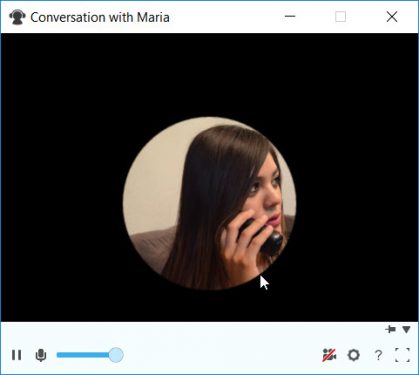
Task: Click the headset app icon in the title bar
Action: 17,17
